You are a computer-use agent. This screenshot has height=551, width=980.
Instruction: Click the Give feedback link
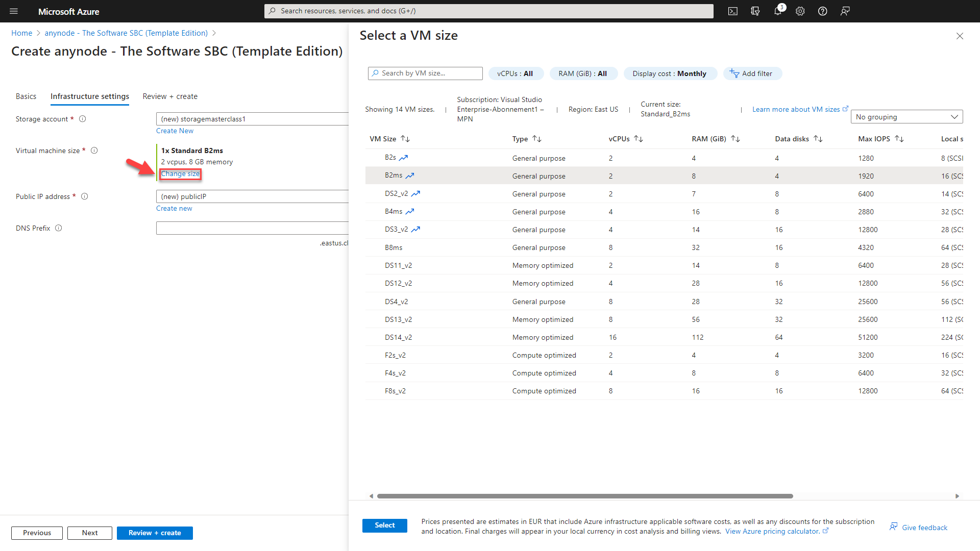(x=918, y=528)
